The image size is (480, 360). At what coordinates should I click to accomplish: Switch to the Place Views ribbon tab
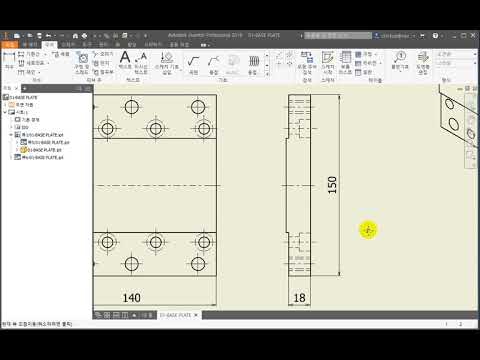click(30, 44)
